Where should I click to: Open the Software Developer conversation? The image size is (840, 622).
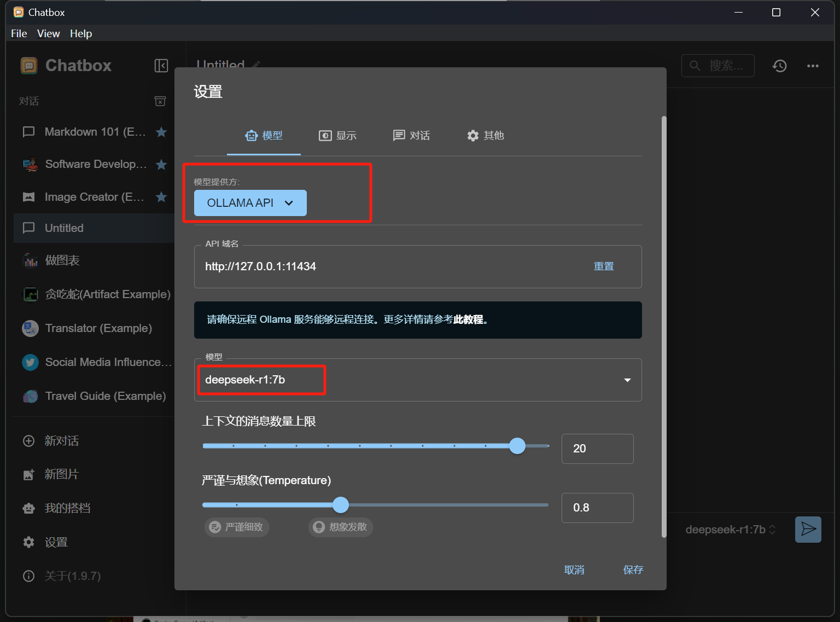pyautogui.click(x=94, y=164)
